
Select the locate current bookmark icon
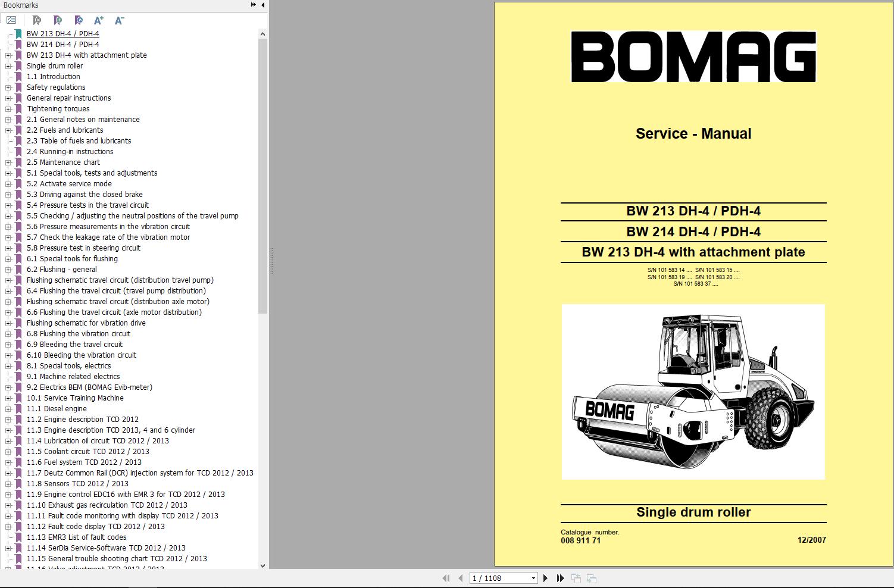click(79, 20)
